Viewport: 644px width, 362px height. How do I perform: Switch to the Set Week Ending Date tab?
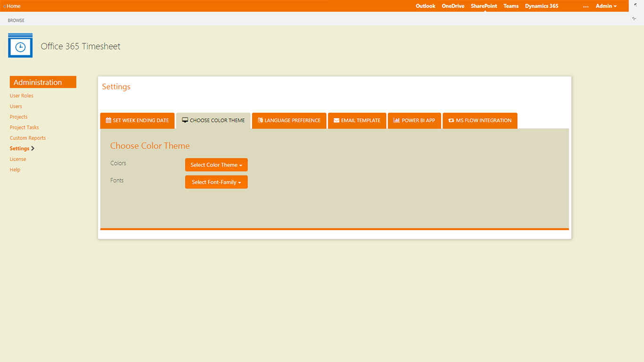pos(137,121)
